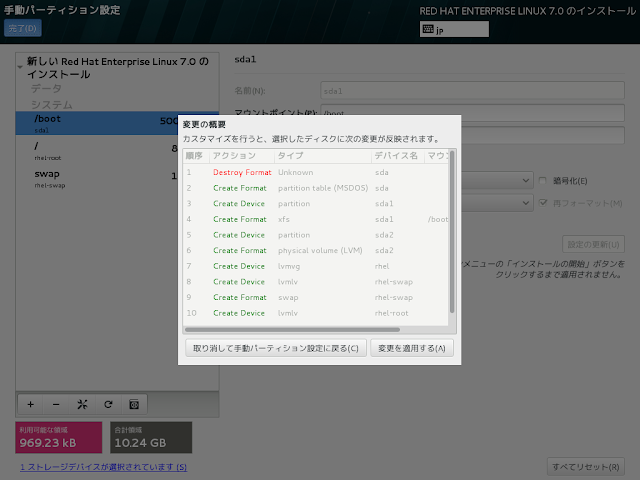Select row with partition table (MSDOS)
The width and height of the screenshot is (640, 480).
(x=316, y=188)
